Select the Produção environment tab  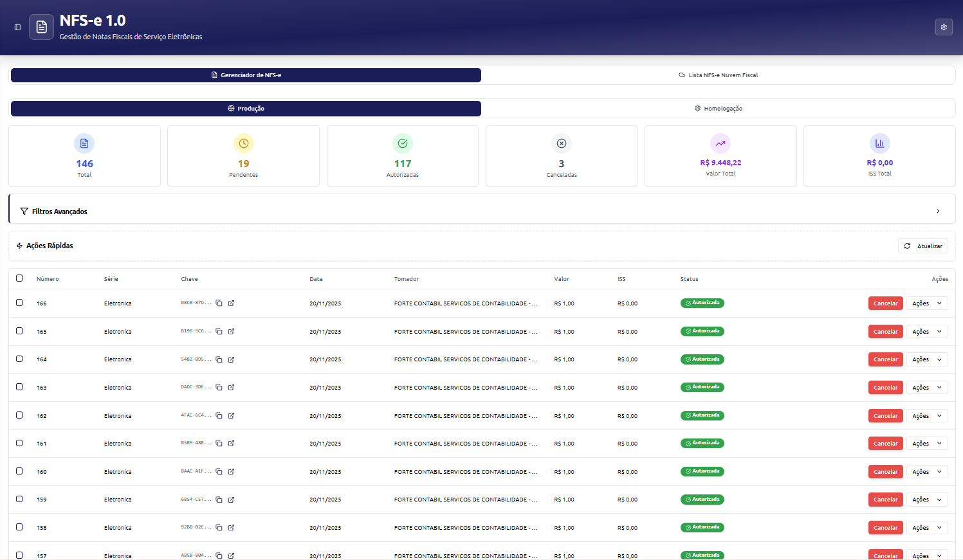tap(246, 109)
